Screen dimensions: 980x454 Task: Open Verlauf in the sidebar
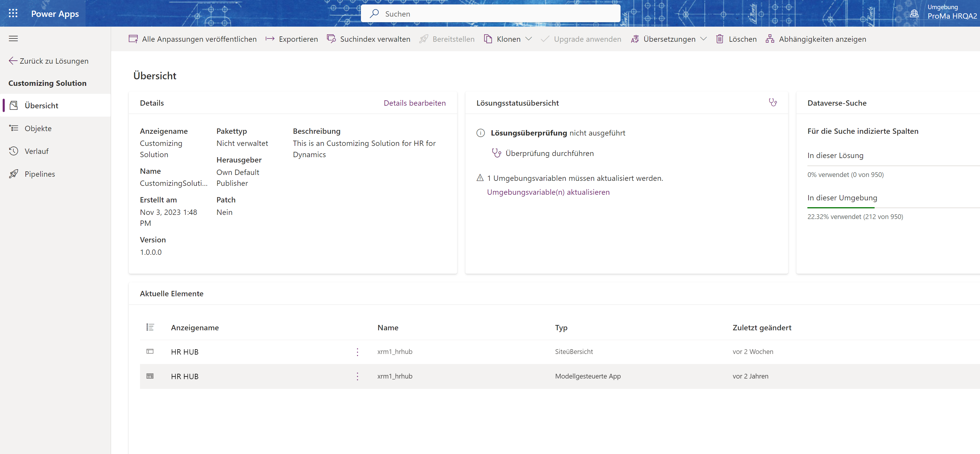(36, 151)
